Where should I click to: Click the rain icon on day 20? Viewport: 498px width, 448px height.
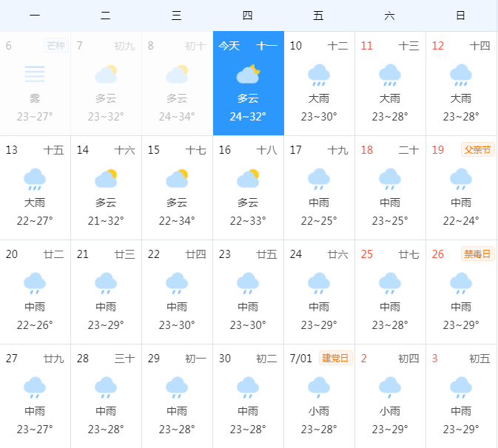coord(35,283)
